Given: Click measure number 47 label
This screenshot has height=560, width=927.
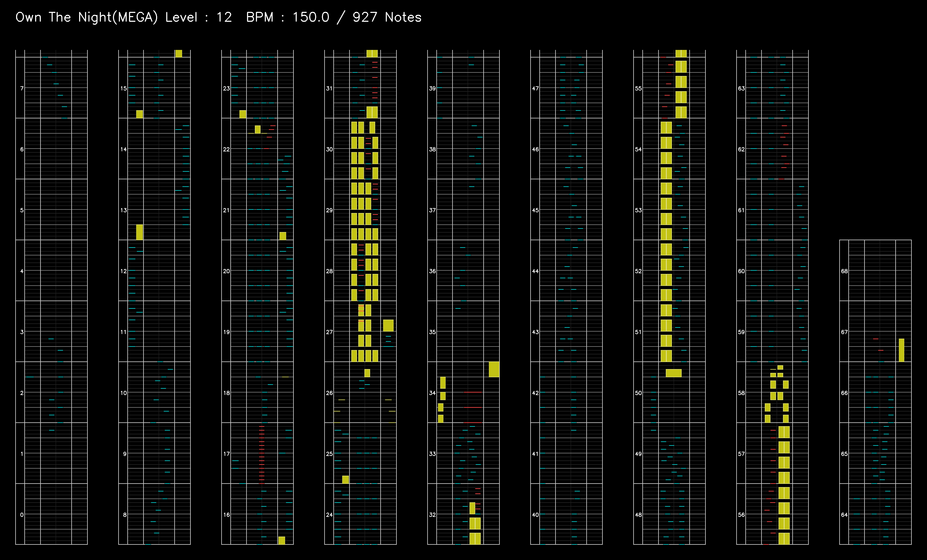Looking at the screenshot, I should coord(536,88).
